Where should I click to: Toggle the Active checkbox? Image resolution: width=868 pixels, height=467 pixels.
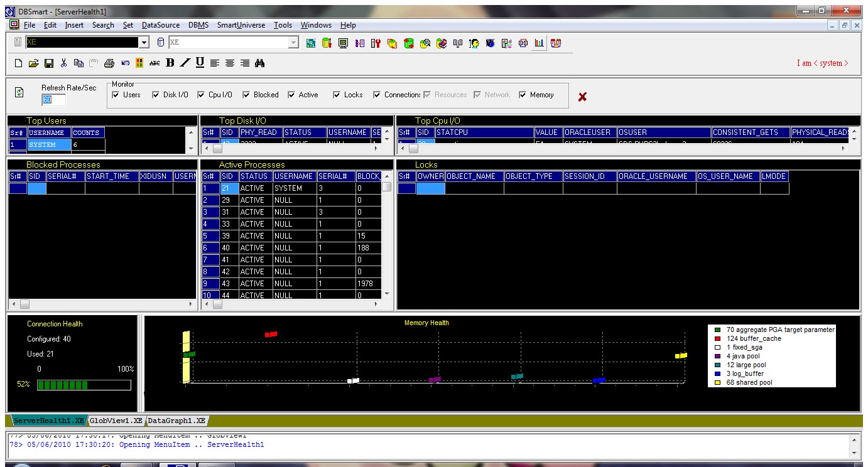pos(291,95)
